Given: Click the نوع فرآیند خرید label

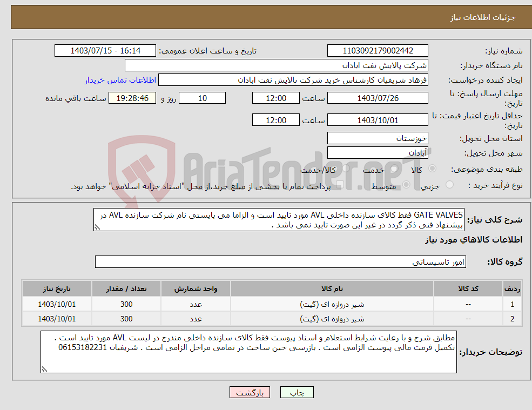Looking at the screenshot, I should pos(495,185).
